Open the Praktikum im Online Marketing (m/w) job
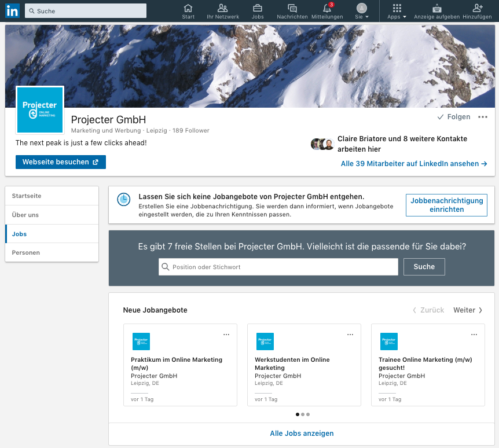499x448 pixels. click(177, 363)
